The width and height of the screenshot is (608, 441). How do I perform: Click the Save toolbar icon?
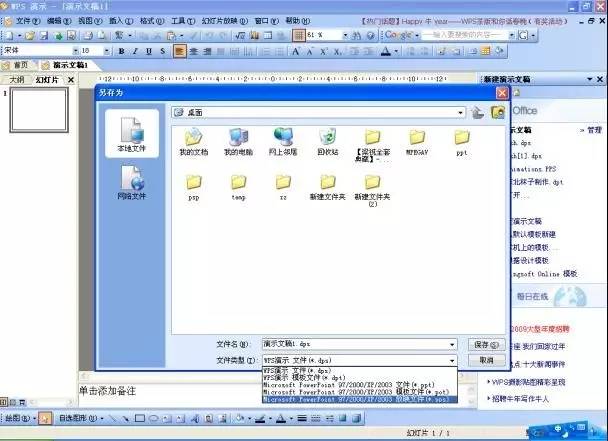[x=44, y=36]
